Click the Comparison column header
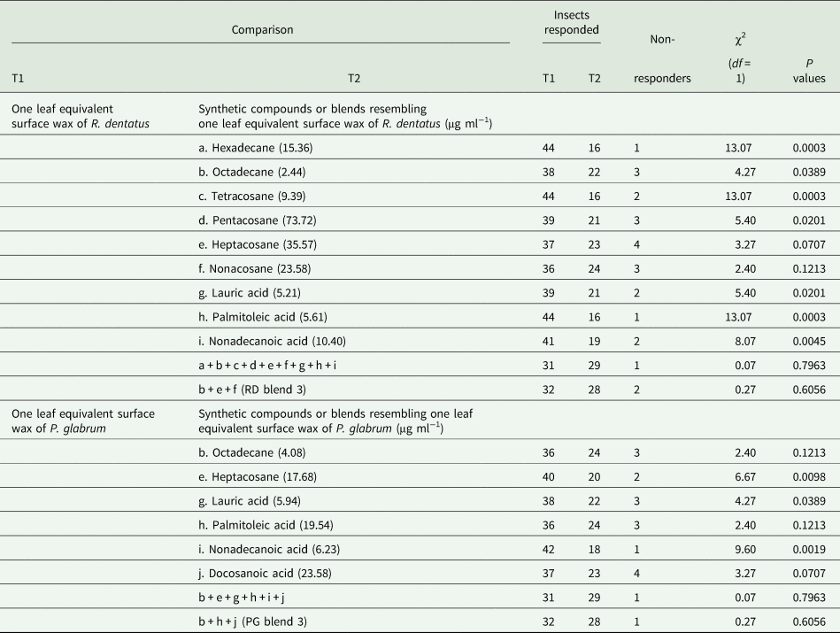This screenshot has height=633, width=840. pos(262,29)
